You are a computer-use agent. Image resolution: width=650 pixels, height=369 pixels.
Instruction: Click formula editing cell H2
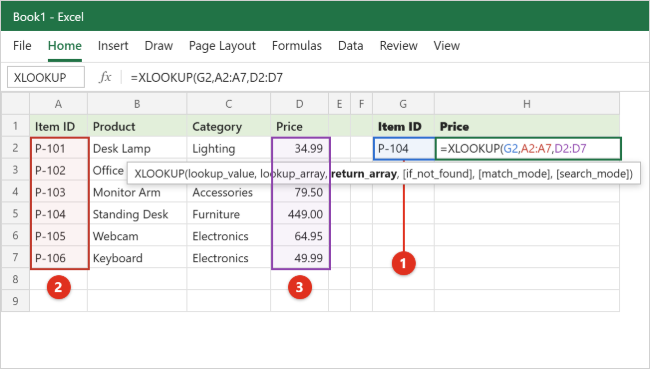coord(528,148)
